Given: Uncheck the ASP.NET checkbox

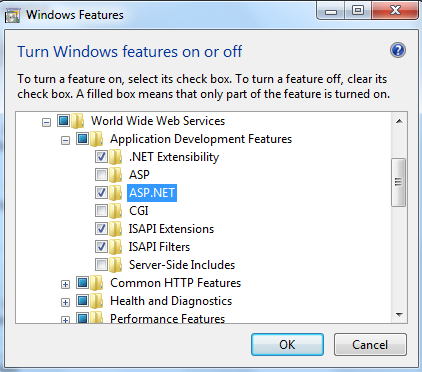Looking at the screenshot, I should [x=101, y=192].
